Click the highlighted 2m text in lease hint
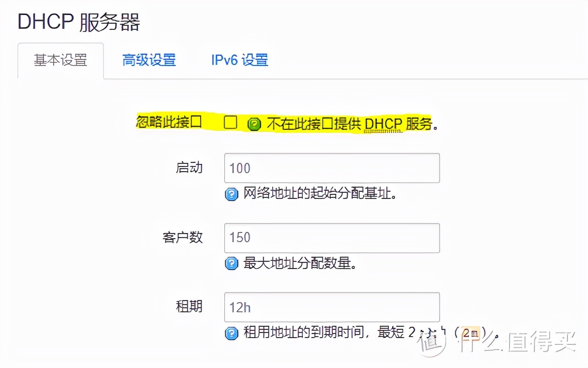The image size is (588, 368). (x=470, y=333)
